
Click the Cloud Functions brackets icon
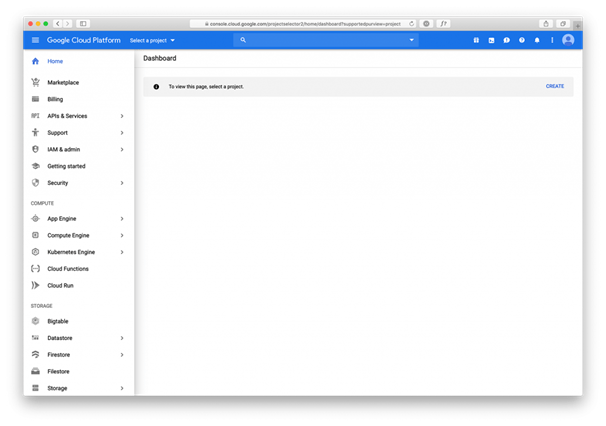coord(36,268)
